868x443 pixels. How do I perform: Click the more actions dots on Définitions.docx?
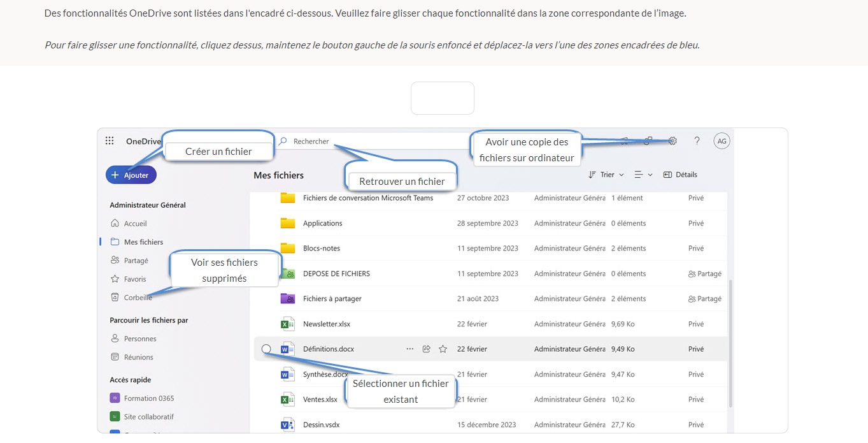point(409,349)
